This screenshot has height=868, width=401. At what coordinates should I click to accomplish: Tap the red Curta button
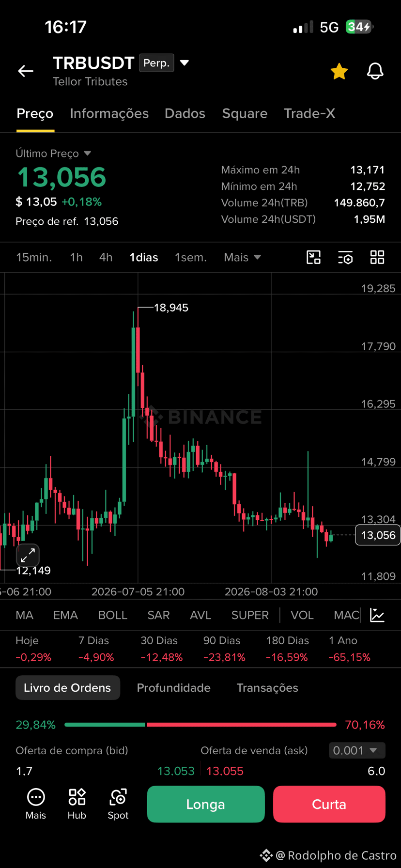pos(329,804)
